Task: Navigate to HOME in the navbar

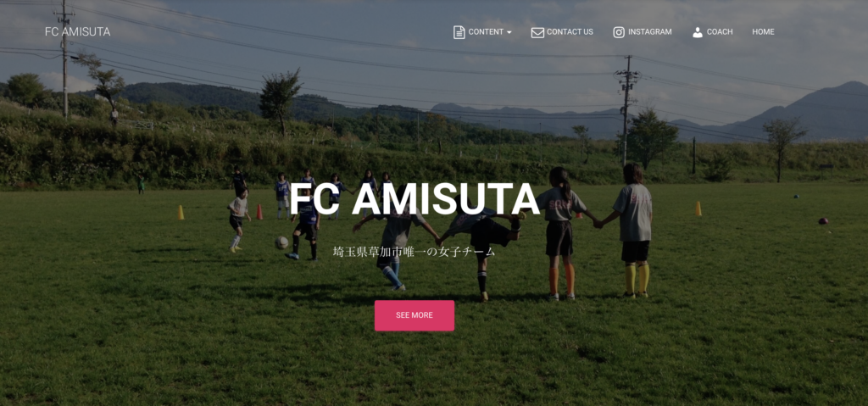Action: point(763,32)
